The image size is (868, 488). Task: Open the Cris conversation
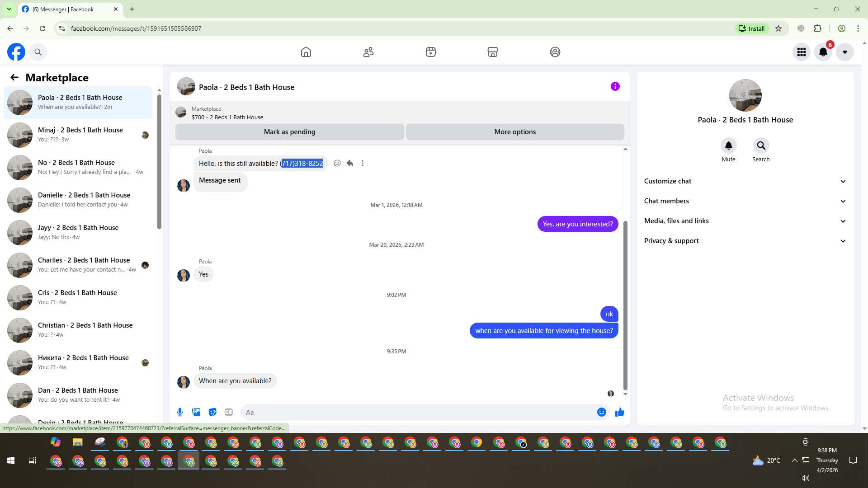tap(78, 298)
